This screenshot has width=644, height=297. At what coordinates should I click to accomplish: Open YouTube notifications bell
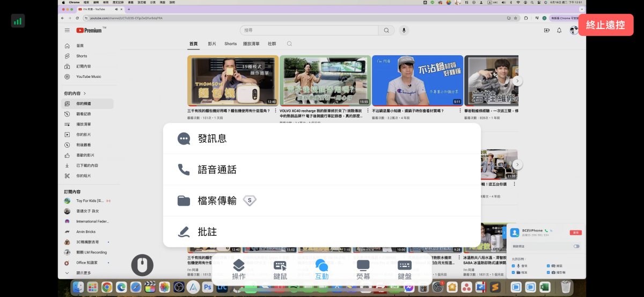(x=559, y=31)
